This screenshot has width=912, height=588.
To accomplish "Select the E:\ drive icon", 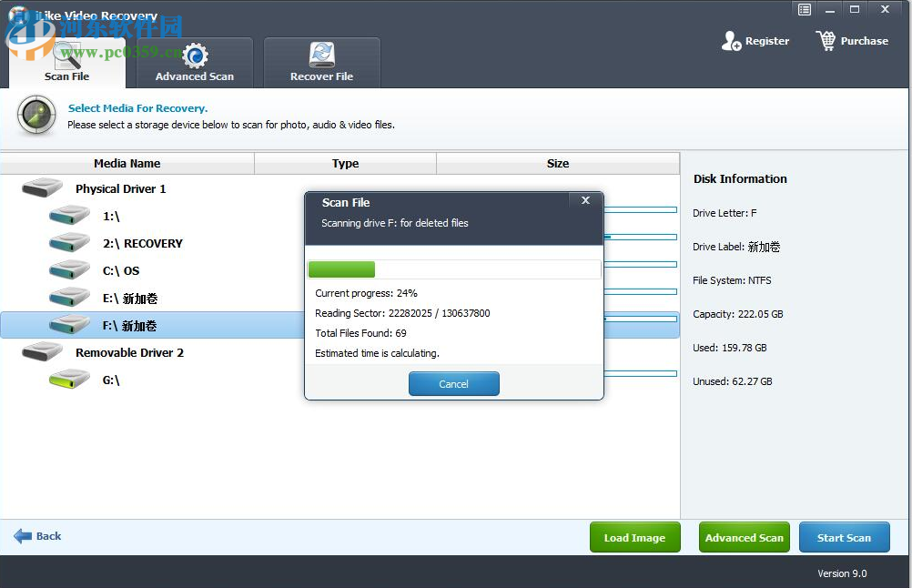I will (x=69, y=298).
